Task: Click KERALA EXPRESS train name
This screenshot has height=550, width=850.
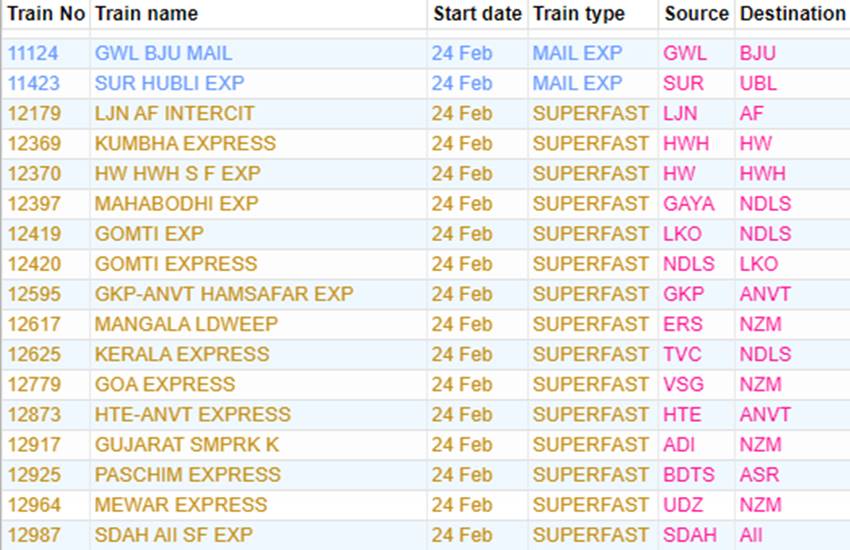Action: click(181, 354)
